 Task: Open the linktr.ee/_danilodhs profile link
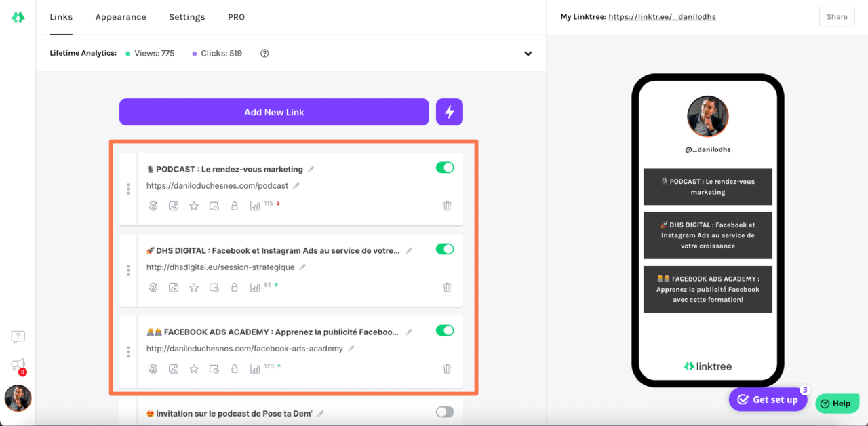(x=662, y=16)
